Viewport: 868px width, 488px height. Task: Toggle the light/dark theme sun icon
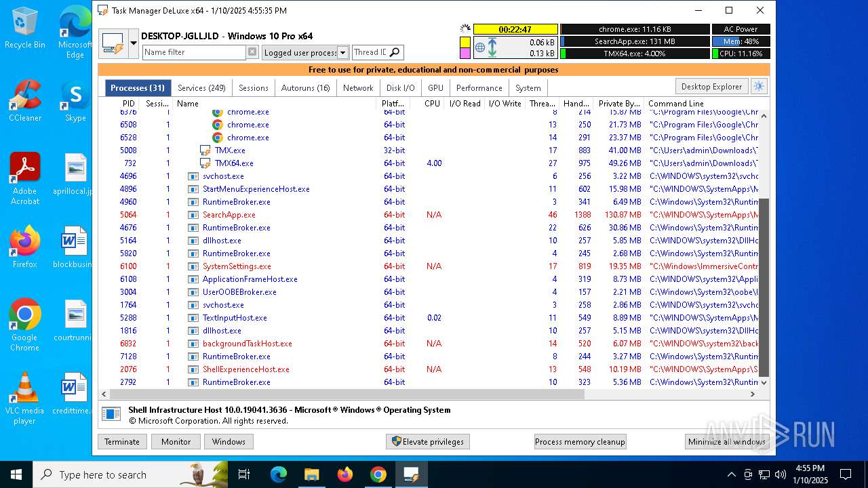coord(759,86)
